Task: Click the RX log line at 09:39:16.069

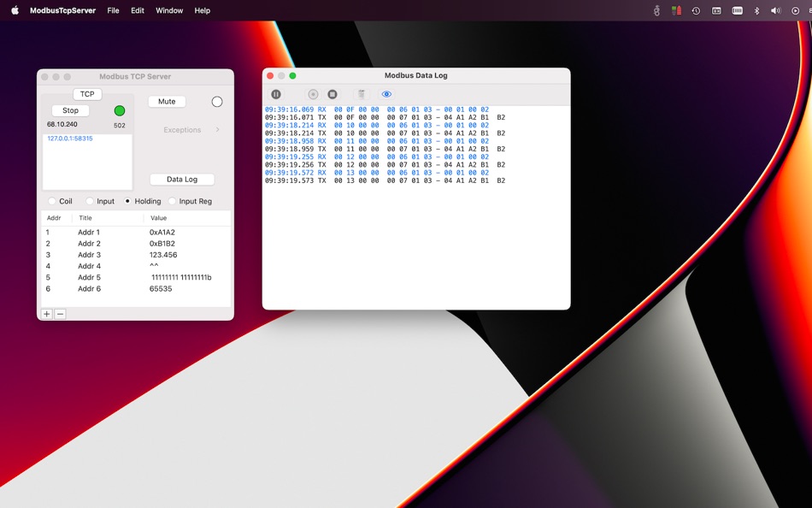Action: coord(376,109)
